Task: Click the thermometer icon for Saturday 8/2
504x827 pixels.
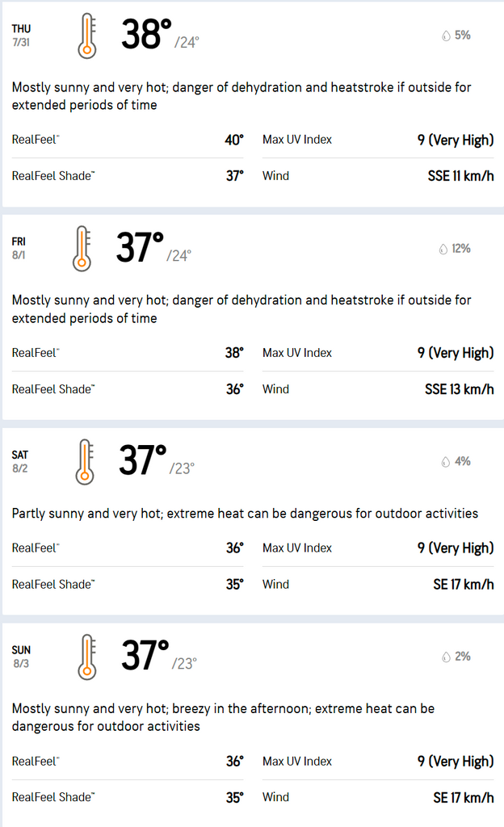Action: click(84, 461)
